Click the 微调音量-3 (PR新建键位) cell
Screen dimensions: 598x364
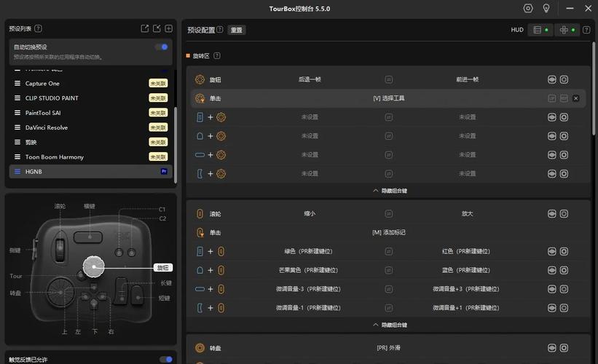point(308,289)
